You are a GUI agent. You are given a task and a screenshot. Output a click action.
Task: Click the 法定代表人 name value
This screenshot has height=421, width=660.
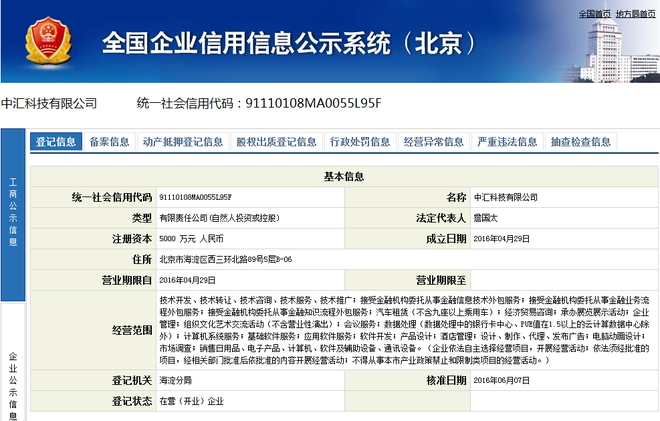click(485, 218)
